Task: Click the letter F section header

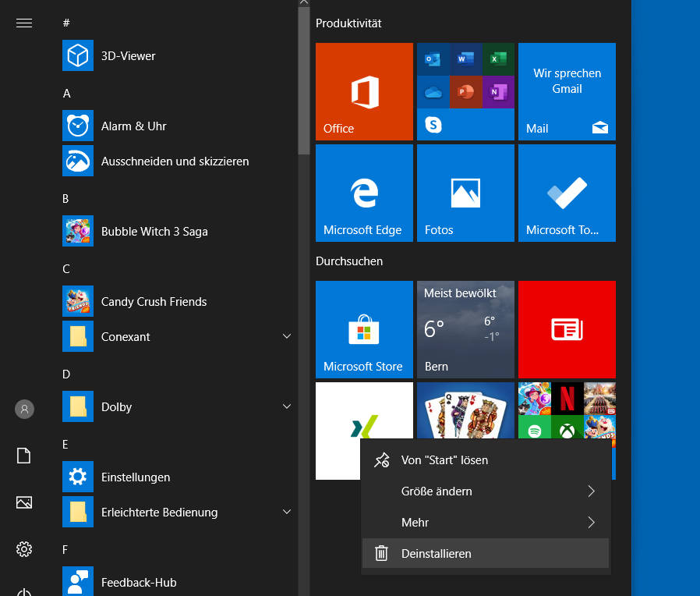Action: [65, 549]
